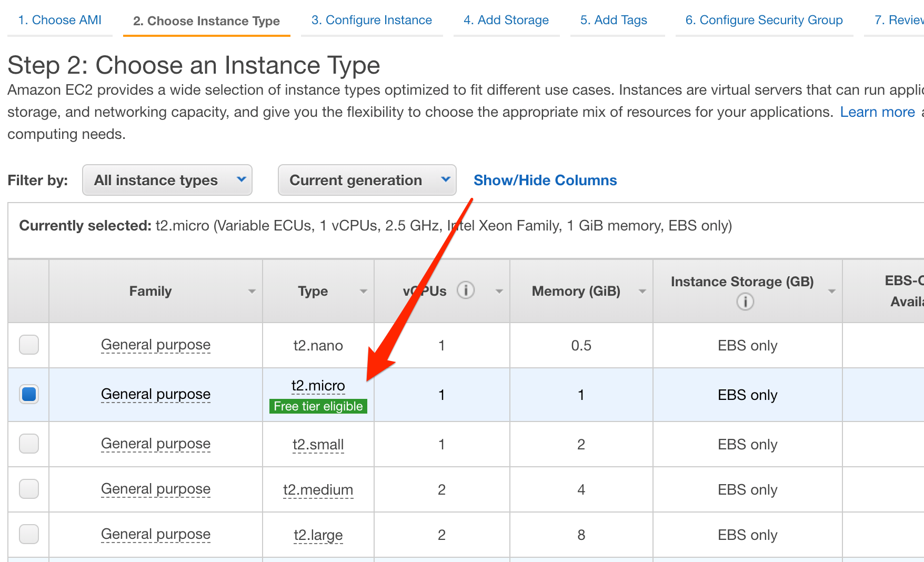Follow the Learn more link
This screenshot has width=924, height=562.
click(877, 112)
